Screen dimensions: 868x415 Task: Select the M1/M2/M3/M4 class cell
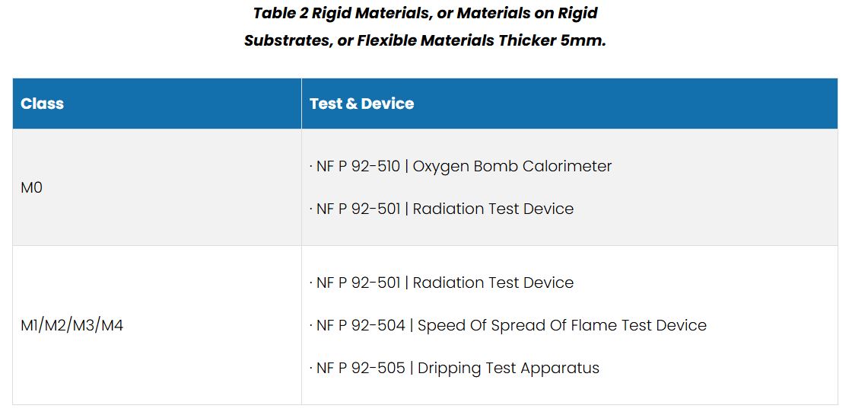(72, 326)
